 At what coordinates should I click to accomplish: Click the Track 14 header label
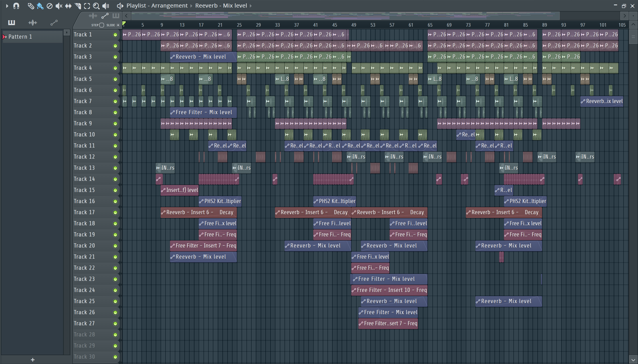click(84, 179)
